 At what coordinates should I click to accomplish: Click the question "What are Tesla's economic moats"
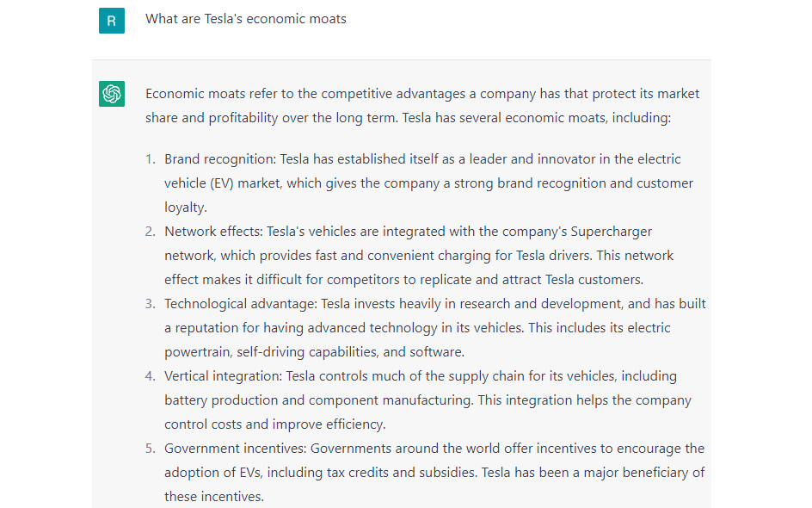coord(246,19)
